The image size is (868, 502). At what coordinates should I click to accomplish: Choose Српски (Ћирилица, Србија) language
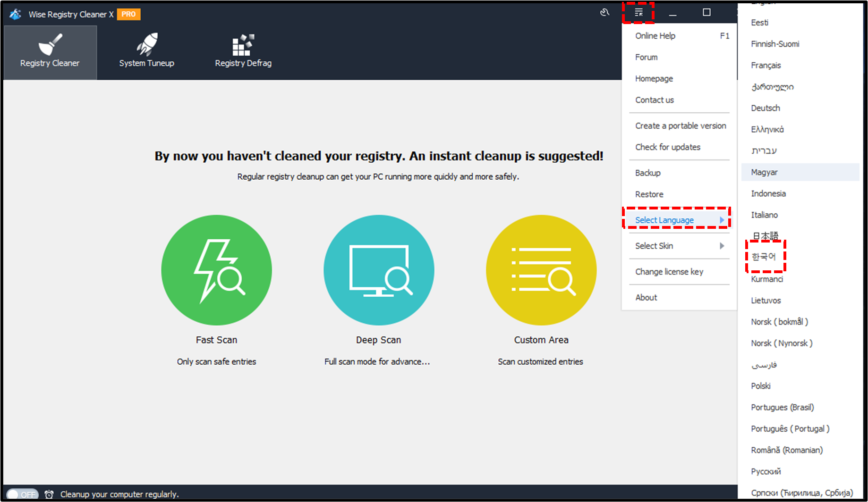[x=800, y=493]
